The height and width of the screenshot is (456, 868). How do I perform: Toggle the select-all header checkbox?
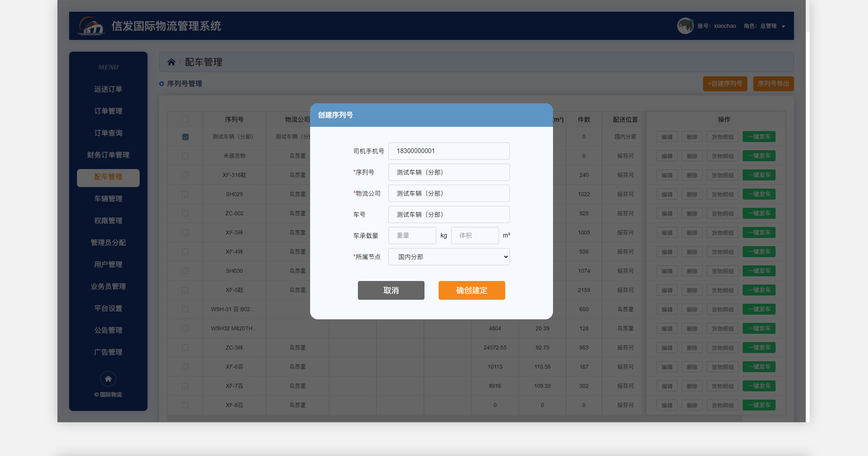click(x=185, y=120)
